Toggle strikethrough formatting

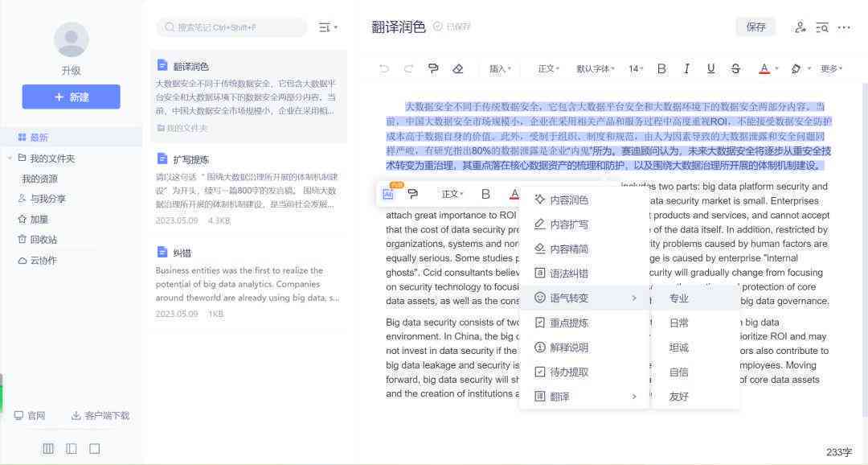point(735,68)
